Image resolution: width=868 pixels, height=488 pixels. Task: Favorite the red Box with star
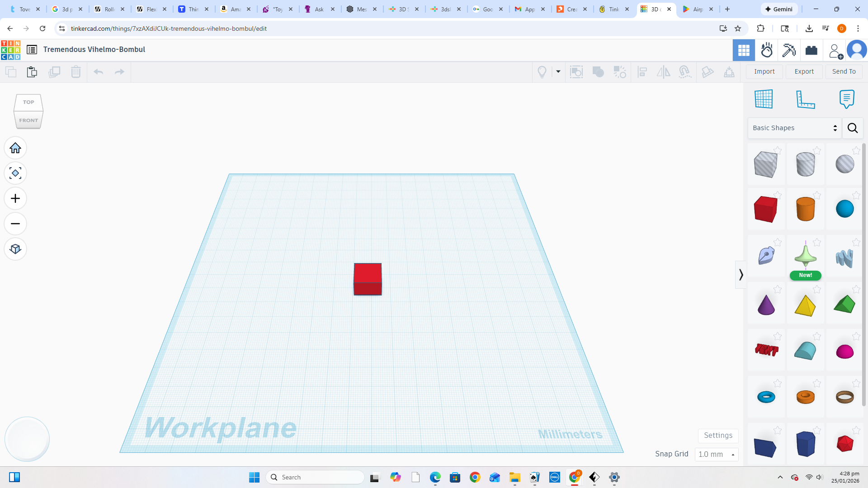[x=778, y=195]
